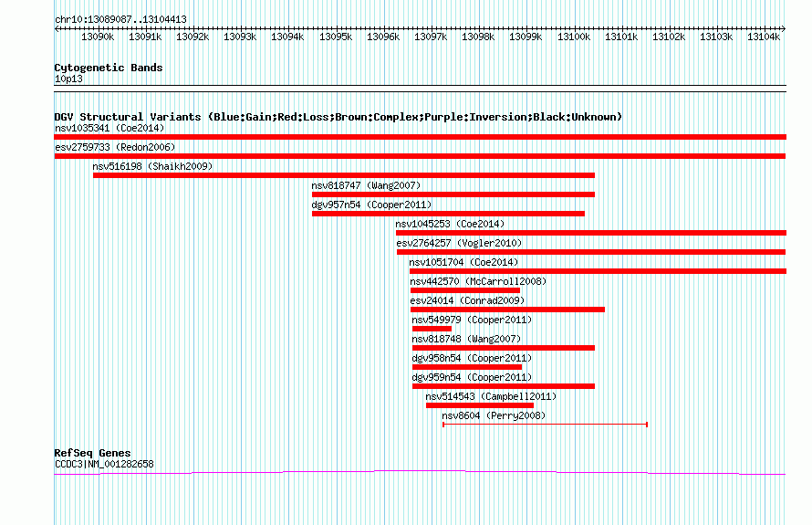Click the 13099k ruler tick label

click(526, 37)
